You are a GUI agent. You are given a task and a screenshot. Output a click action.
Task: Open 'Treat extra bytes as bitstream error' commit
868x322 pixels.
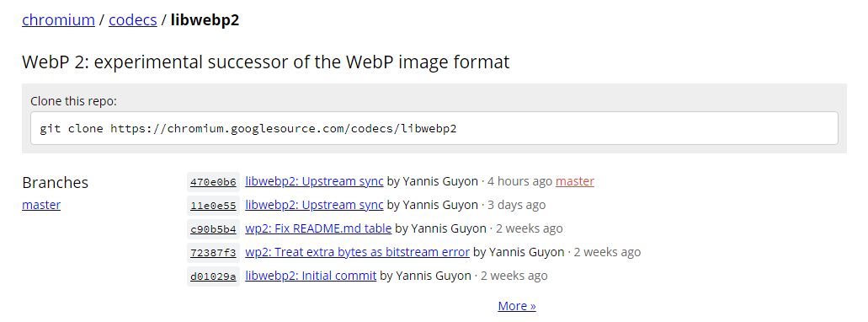coord(358,252)
